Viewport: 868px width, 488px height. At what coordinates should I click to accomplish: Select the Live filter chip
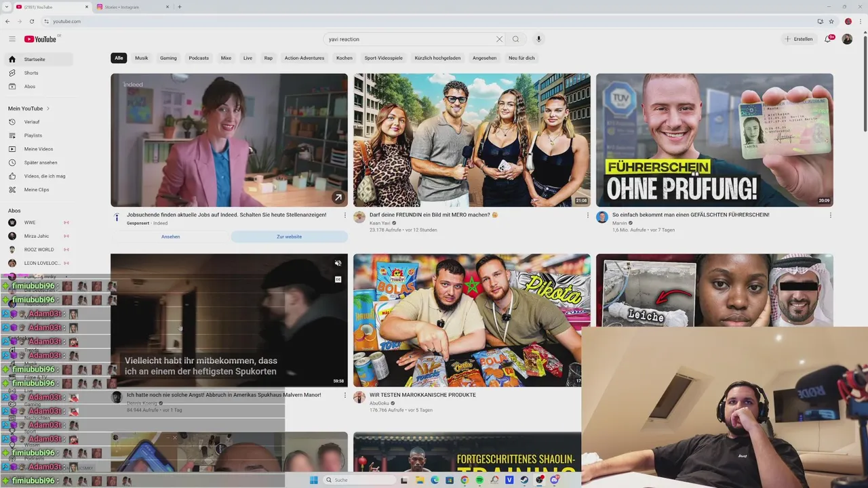coord(248,58)
